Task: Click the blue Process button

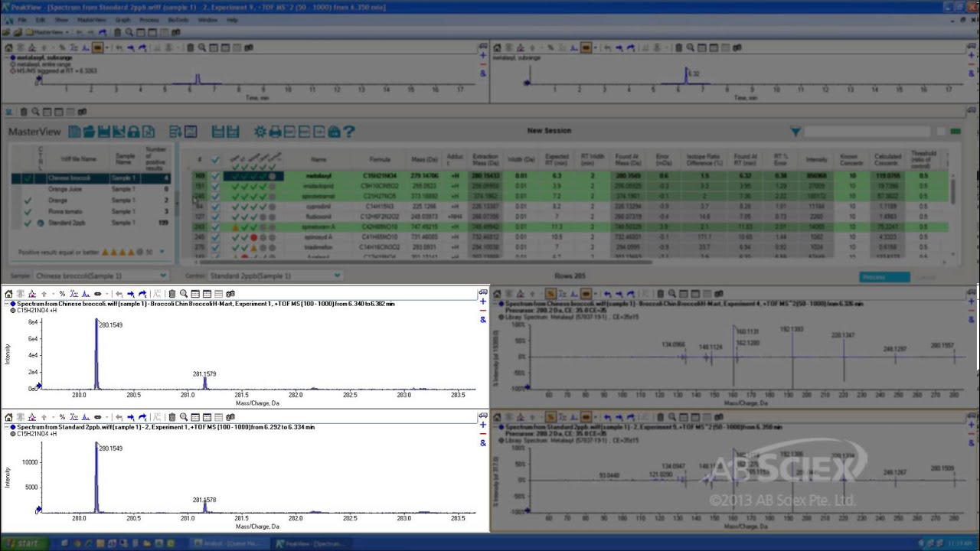Action: point(884,277)
